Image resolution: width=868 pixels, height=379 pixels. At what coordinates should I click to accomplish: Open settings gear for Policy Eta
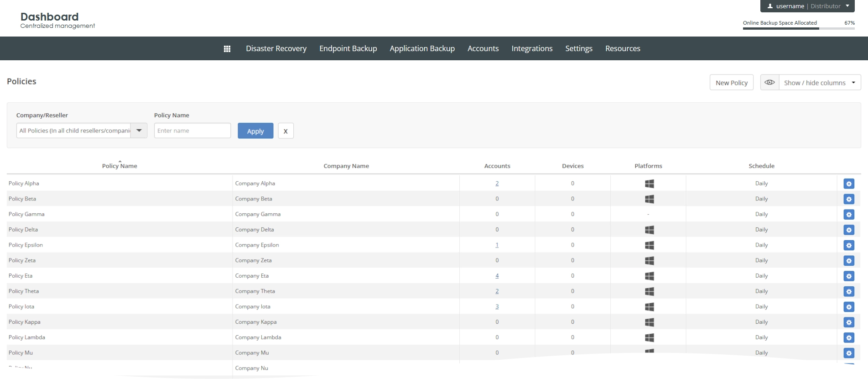[x=849, y=276]
